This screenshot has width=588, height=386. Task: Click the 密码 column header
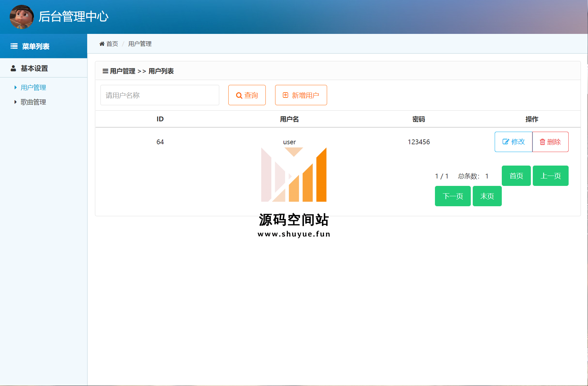[x=419, y=119]
